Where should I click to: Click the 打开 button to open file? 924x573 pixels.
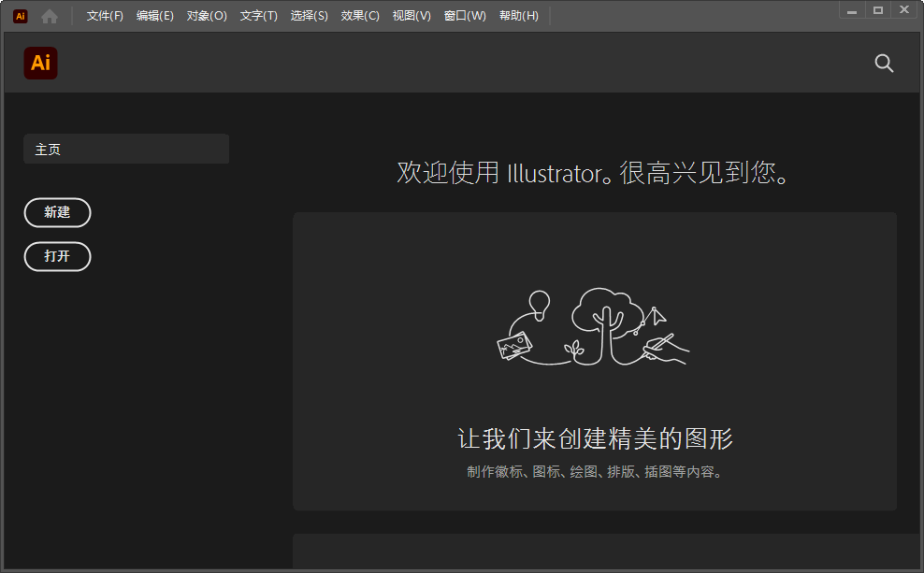pyautogui.click(x=57, y=256)
